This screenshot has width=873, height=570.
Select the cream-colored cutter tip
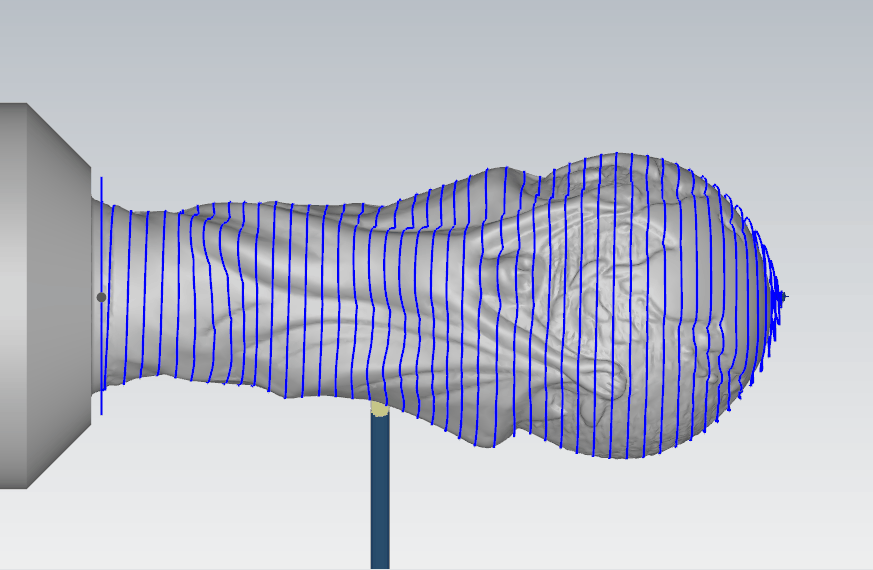pyautogui.click(x=379, y=408)
